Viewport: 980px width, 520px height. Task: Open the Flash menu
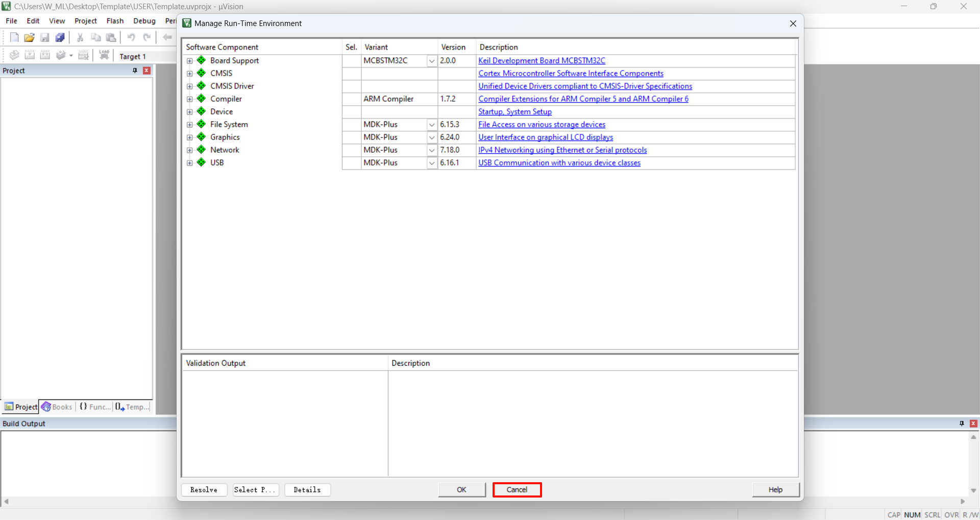pos(115,21)
